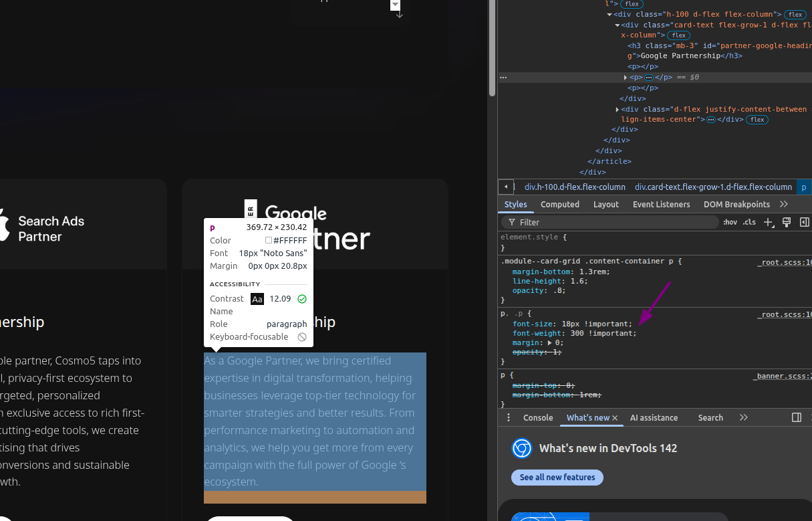Open the Search drawer tab
The height and width of the screenshot is (521, 812).
pos(710,417)
